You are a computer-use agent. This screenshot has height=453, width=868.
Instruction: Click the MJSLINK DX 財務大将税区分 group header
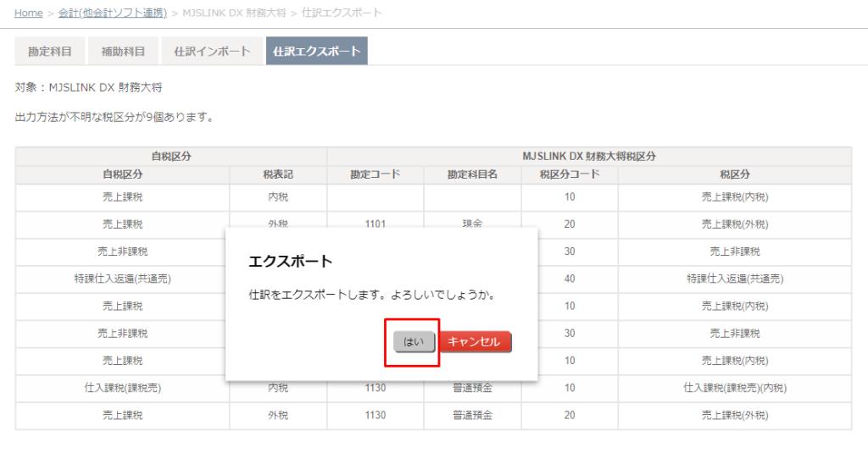[589, 157]
